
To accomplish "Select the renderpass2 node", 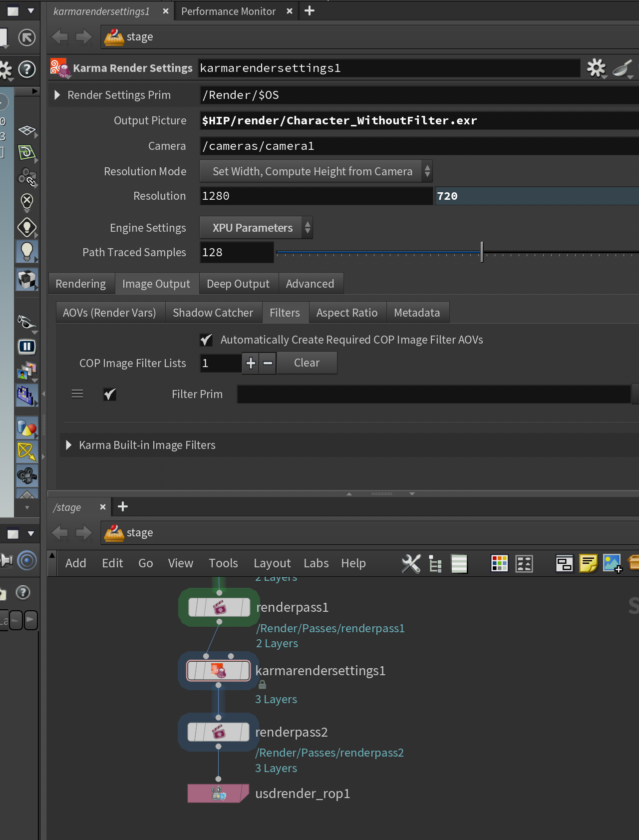I will (218, 732).
